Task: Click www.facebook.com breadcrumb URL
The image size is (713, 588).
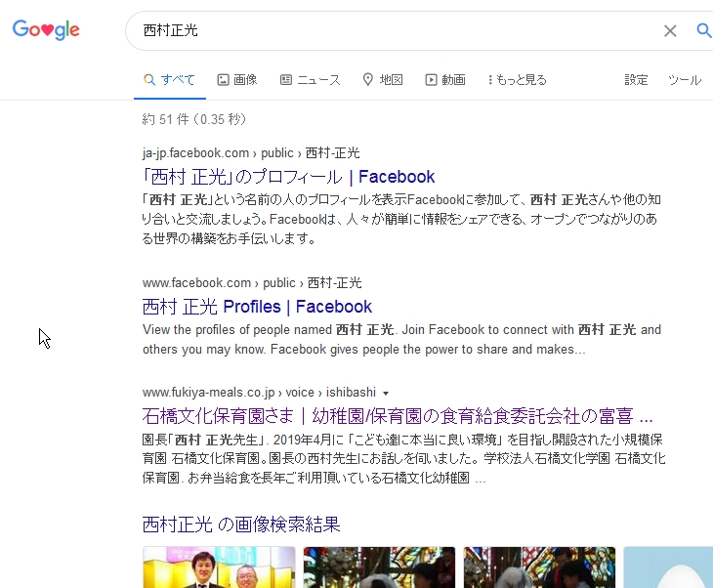Action: [252, 283]
